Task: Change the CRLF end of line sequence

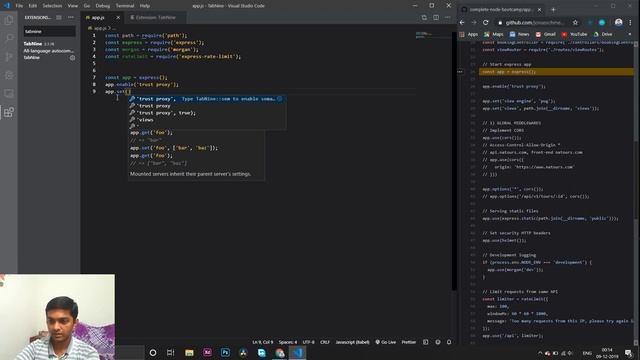Action: 325,342
